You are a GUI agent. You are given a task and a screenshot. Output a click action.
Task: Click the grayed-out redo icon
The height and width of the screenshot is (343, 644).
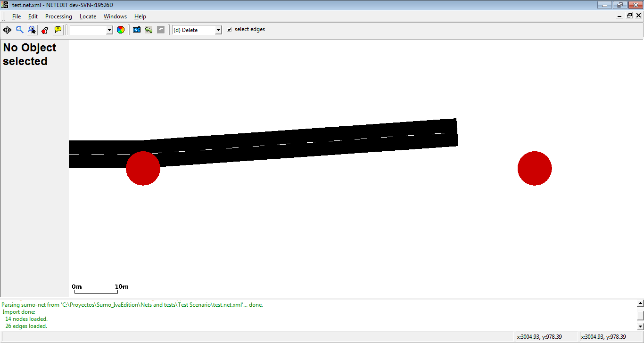(161, 30)
